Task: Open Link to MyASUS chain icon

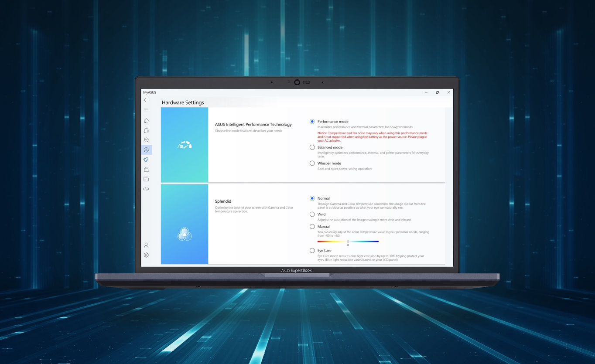Action: 146,189
